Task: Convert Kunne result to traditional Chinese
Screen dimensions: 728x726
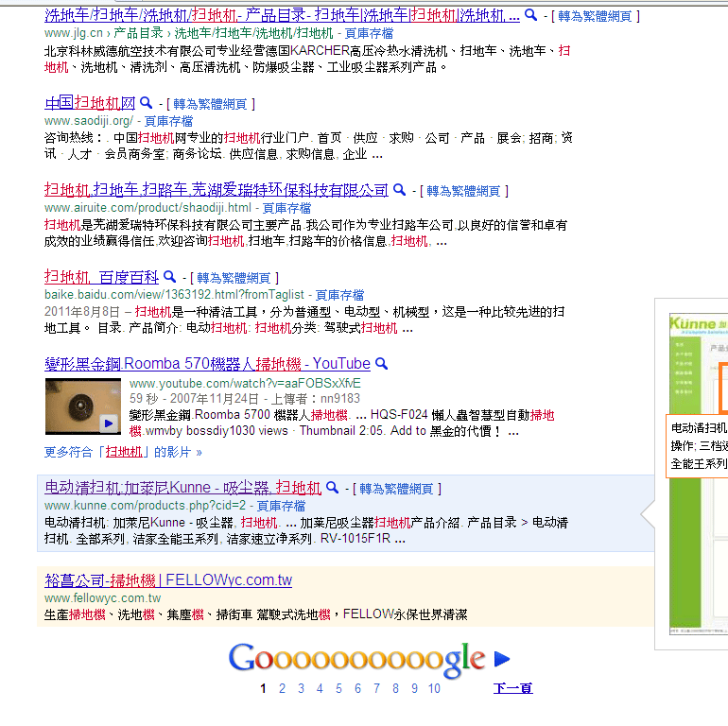Action: point(396,489)
